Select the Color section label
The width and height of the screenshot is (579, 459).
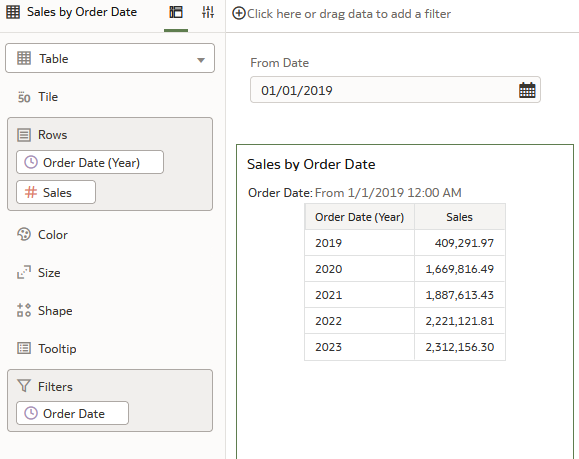[x=53, y=235]
